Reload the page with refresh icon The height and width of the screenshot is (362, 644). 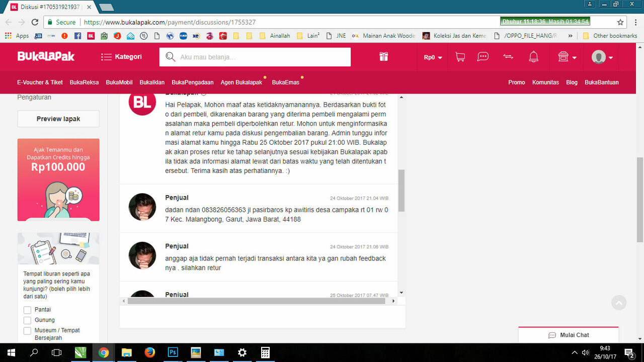[35, 22]
